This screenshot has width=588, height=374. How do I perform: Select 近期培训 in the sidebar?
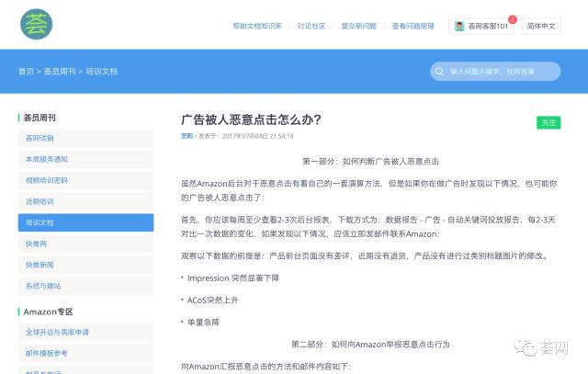[85, 201]
